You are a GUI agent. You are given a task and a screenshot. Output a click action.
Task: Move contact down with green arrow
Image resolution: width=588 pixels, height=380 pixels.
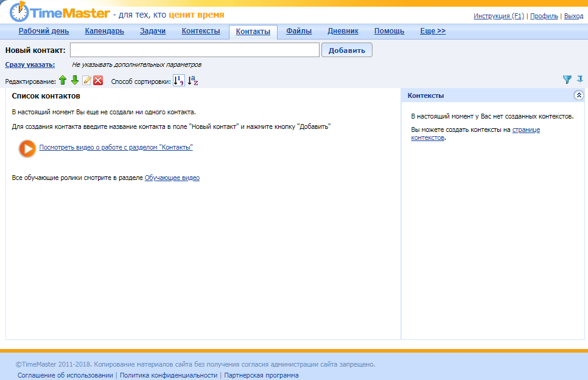75,80
